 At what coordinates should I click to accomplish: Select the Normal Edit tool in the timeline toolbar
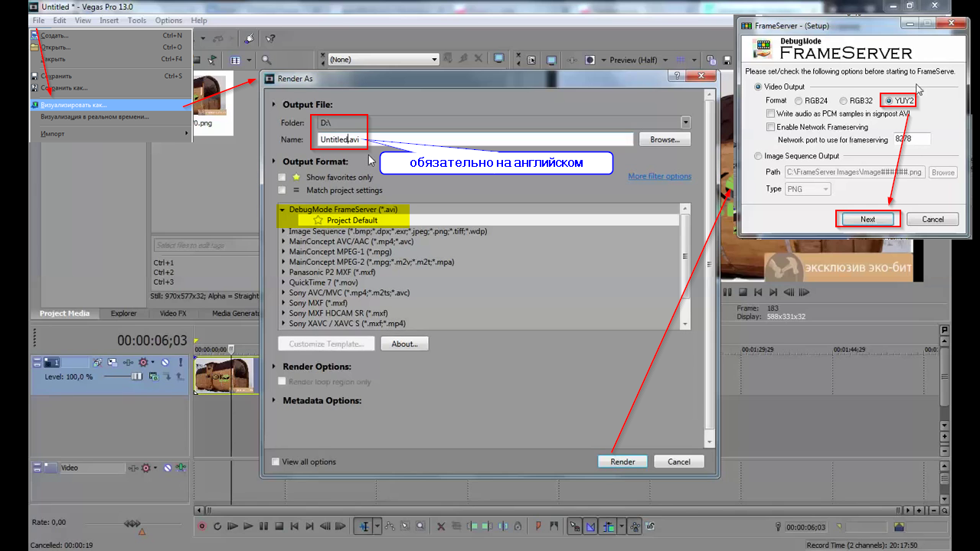point(364,527)
